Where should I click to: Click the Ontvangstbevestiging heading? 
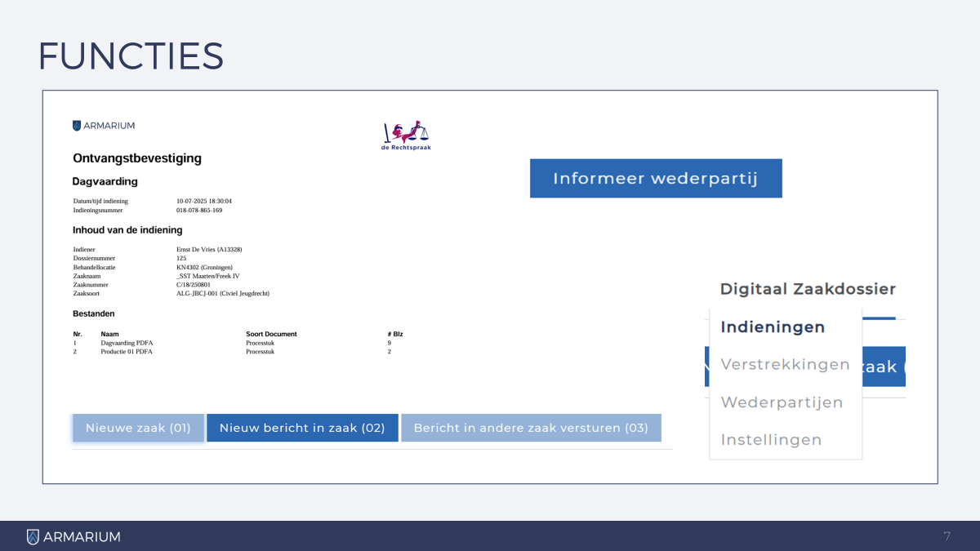(137, 158)
